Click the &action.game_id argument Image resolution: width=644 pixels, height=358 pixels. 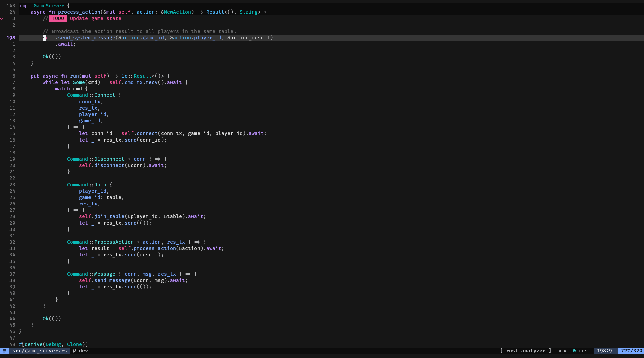tap(141, 38)
